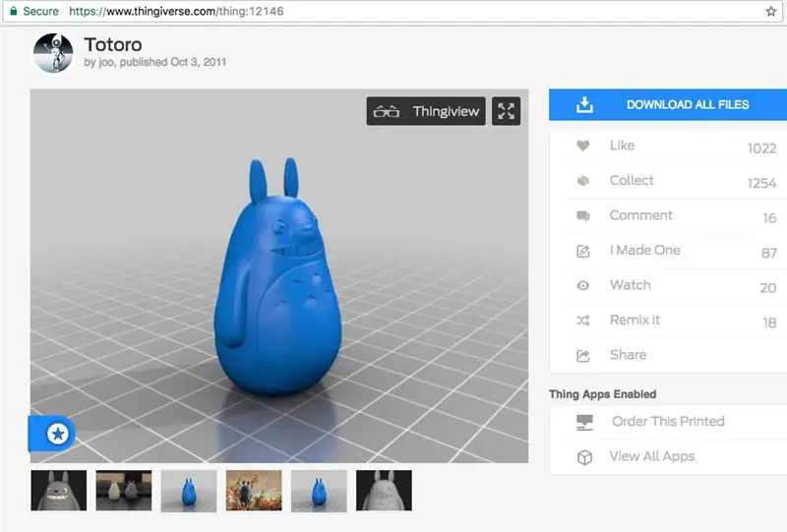
Task: Click the Download All Files button
Action: pyautogui.click(x=668, y=104)
